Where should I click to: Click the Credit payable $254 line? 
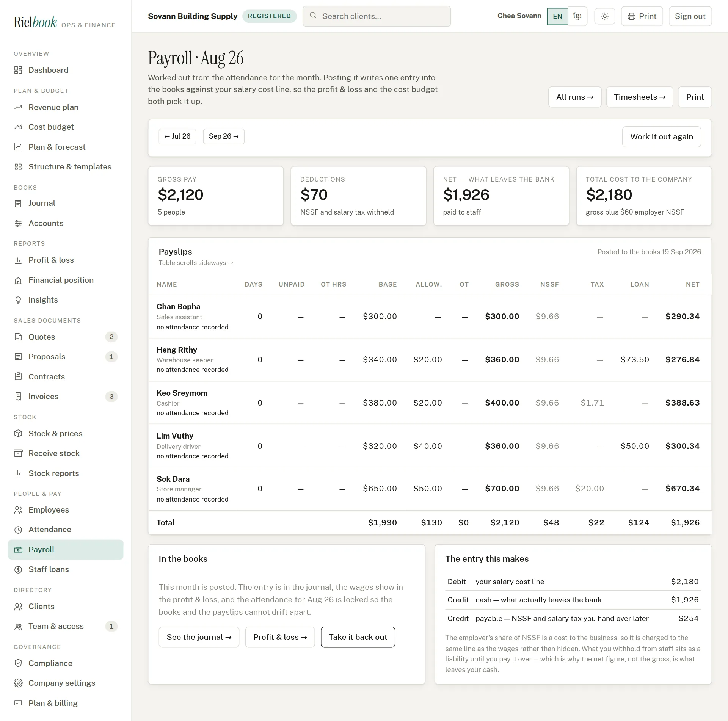point(573,619)
